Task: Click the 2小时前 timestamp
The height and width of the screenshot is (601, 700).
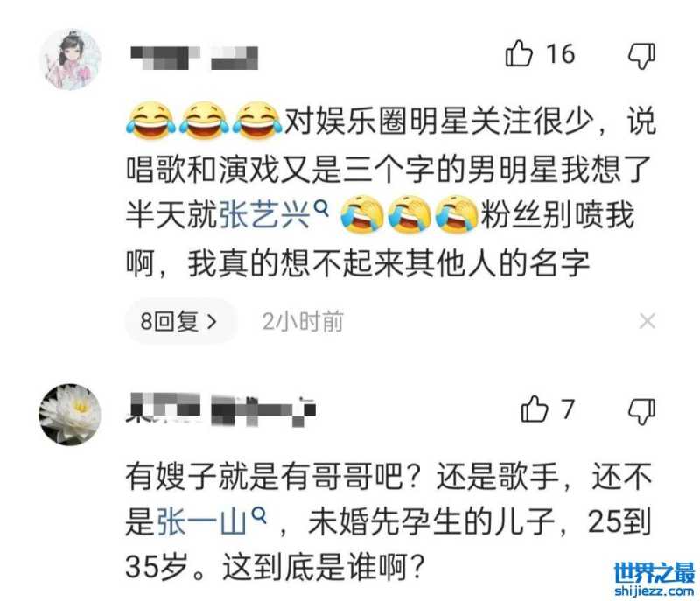Action: tap(303, 321)
